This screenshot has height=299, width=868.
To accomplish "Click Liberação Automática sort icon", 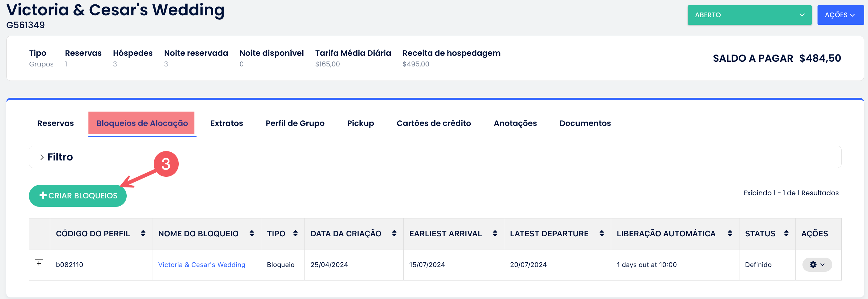I will [730, 233].
